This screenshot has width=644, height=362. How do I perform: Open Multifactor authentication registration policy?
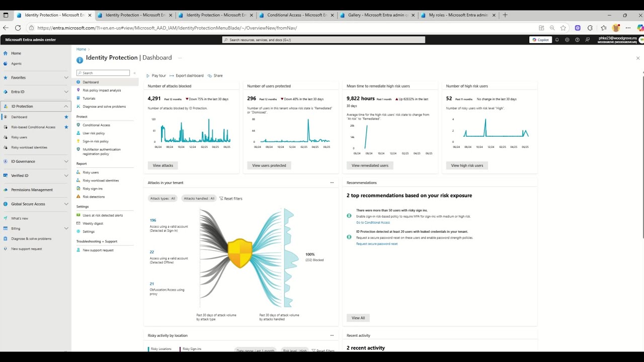(x=102, y=151)
